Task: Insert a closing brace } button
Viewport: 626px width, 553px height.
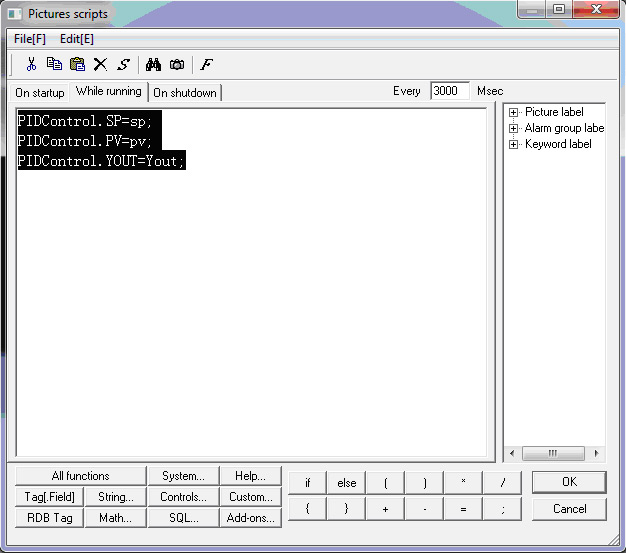Action: point(346,509)
